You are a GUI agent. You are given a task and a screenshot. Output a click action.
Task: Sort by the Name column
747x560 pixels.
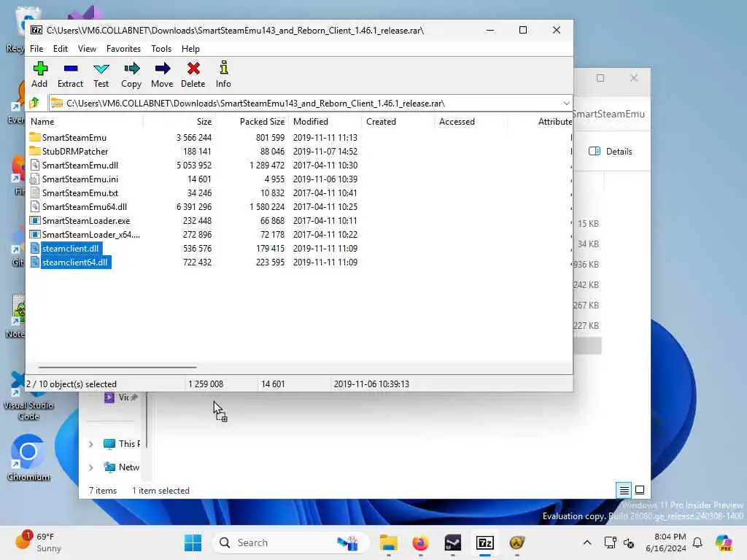(85, 122)
